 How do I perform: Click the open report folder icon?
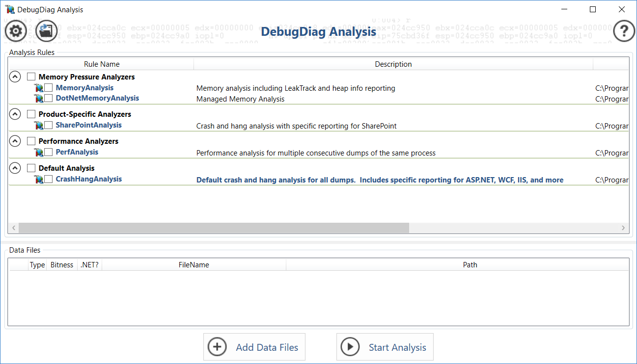(47, 31)
